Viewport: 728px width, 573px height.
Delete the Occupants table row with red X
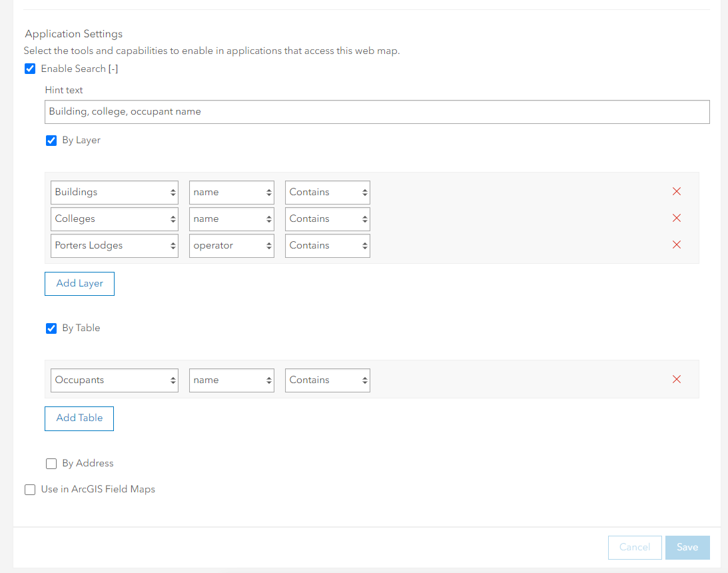pos(677,380)
